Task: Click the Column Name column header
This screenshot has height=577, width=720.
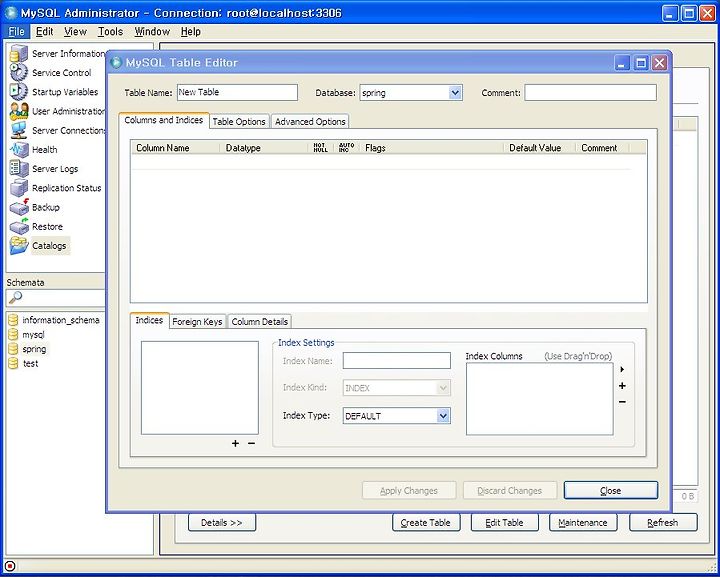Action: (176, 148)
